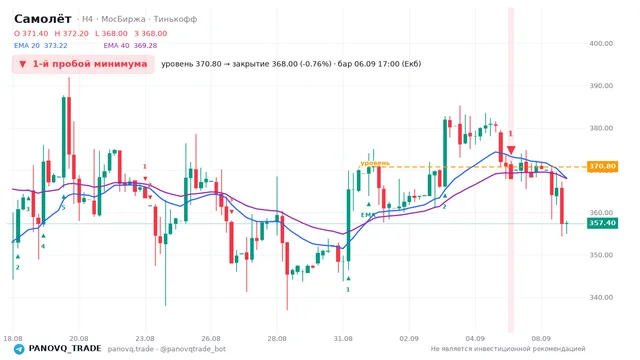
Task: Click the 31.08 date axis label
Action: click(343, 339)
